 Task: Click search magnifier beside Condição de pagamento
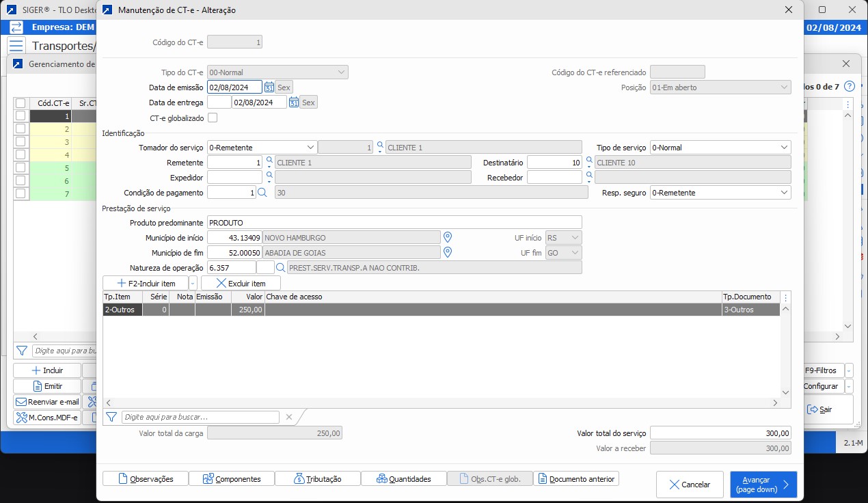pyautogui.click(x=262, y=193)
